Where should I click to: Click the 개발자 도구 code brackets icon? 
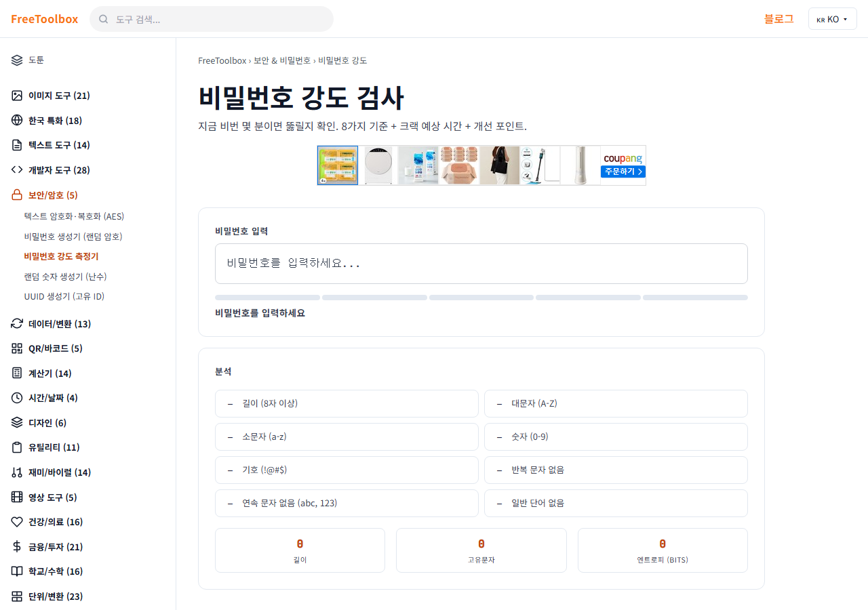(x=17, y=170)
